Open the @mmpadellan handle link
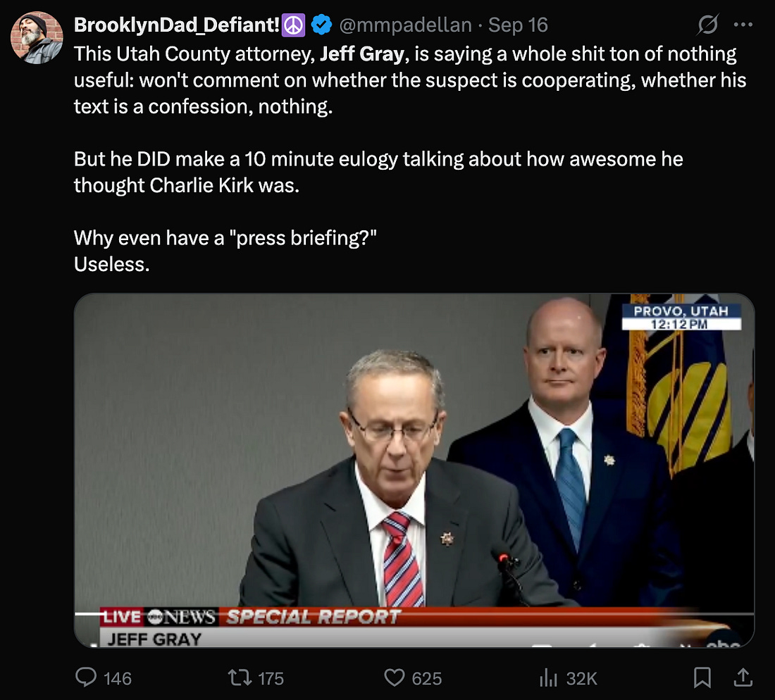775x700 pixels. (405, 25)
